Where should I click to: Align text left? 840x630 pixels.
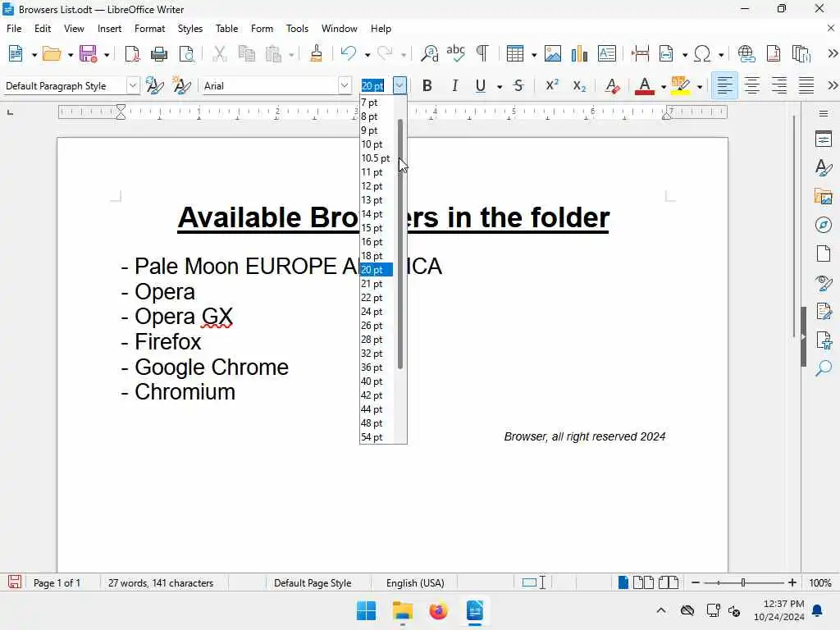click(x=724, y=85)
